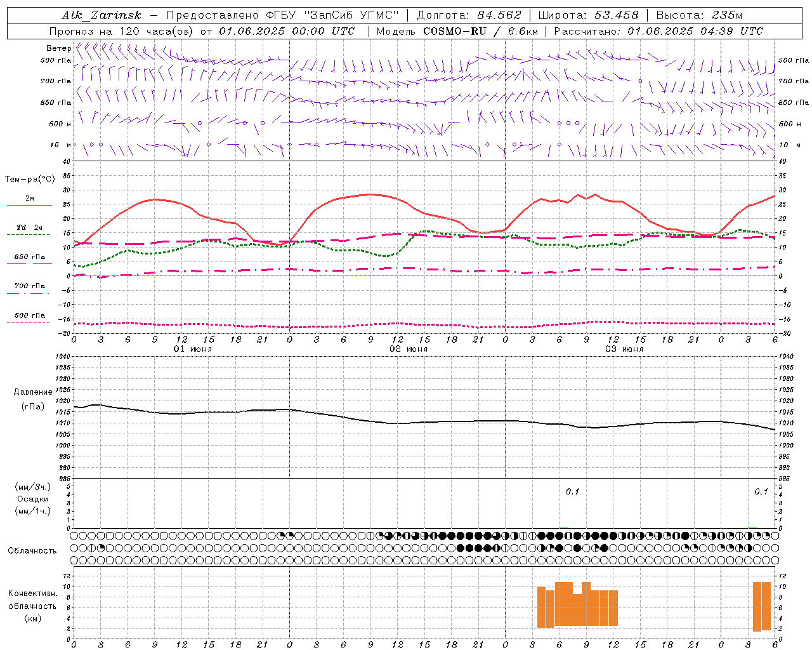
Task: Click the orange convective bars on 03 июня
Action: [x=577, y=604]
